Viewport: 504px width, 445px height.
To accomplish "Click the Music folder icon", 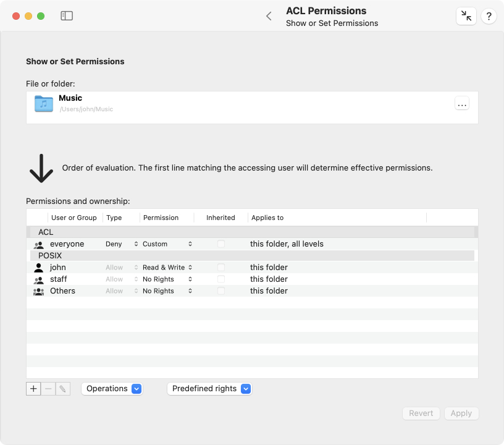I will (44, 104).
